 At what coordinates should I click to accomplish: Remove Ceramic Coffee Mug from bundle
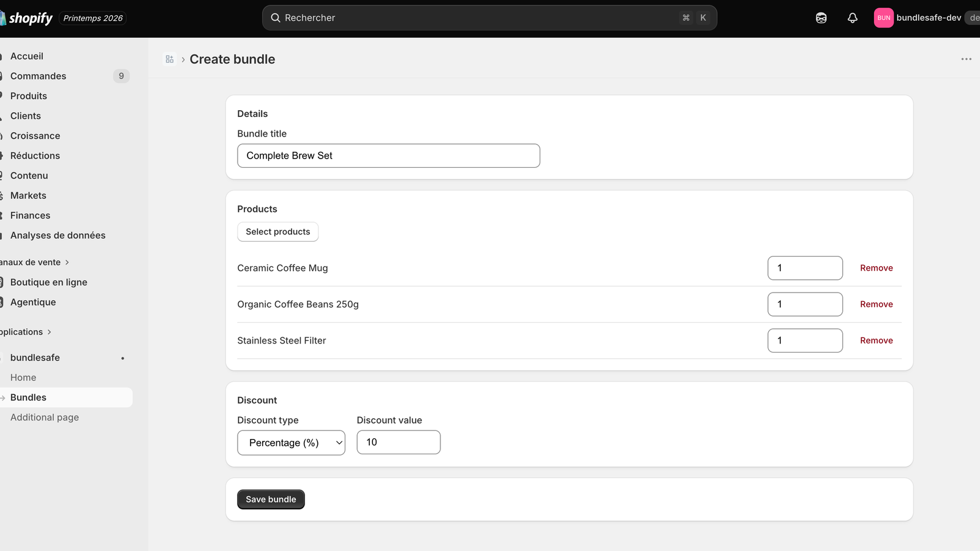coord(876,268)
